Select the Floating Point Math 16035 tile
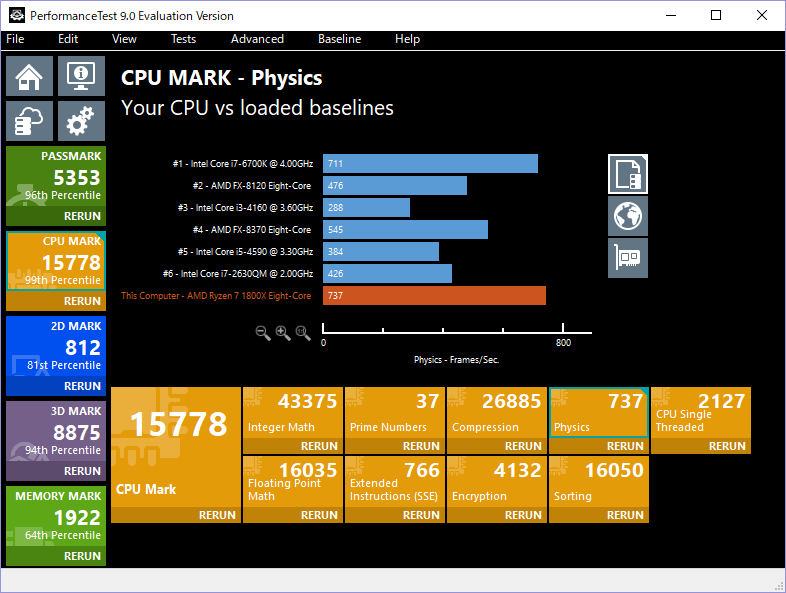786x593 pixels. coord(293,481)
